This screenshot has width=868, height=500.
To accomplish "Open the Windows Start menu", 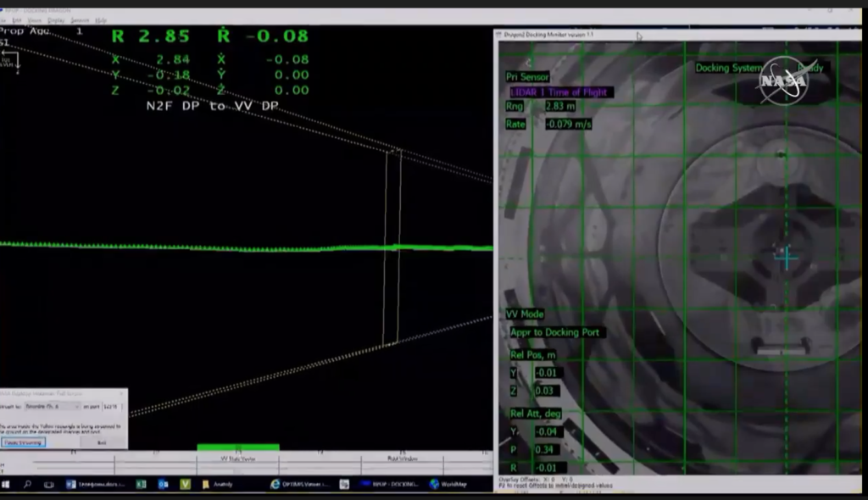I will click(x=6, y=485).
